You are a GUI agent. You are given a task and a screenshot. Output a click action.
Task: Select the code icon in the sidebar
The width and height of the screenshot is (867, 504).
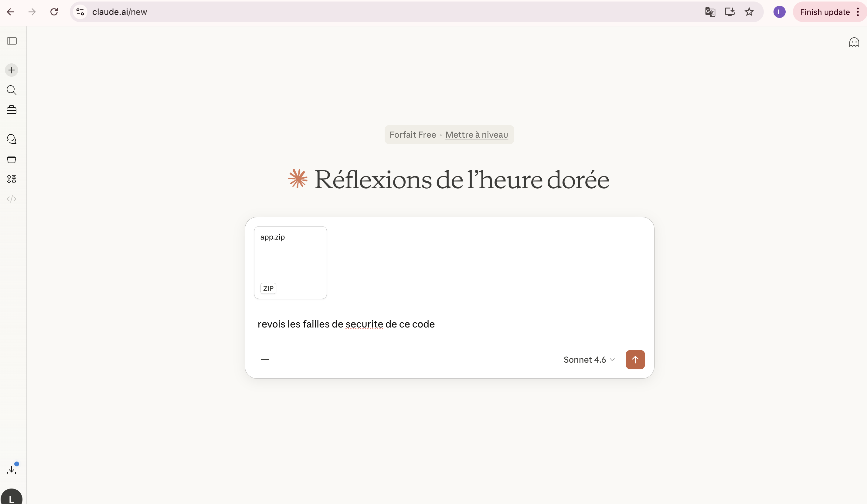[11, 199]
